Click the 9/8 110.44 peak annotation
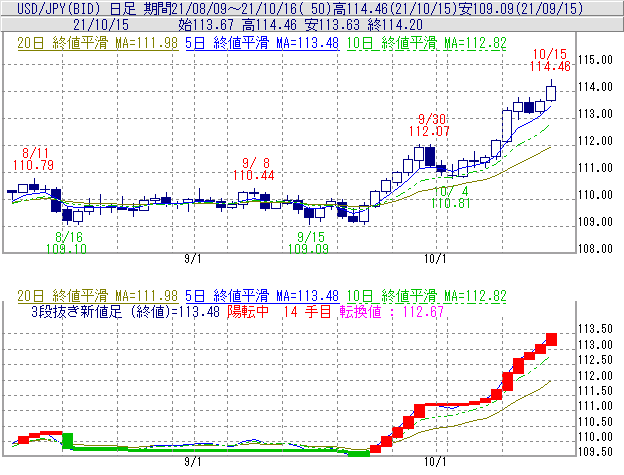The image size is (624, 475). [x=254, y=169]
